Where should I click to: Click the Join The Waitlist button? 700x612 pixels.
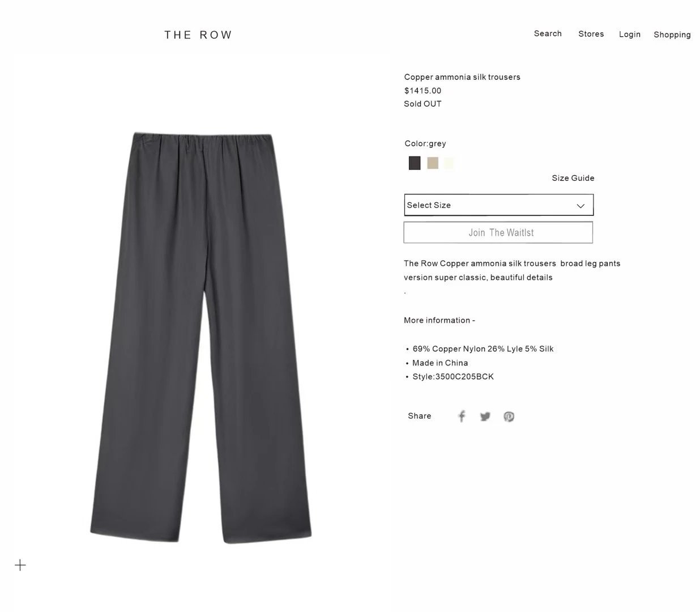pyautogui.click(x=498, y=232)
